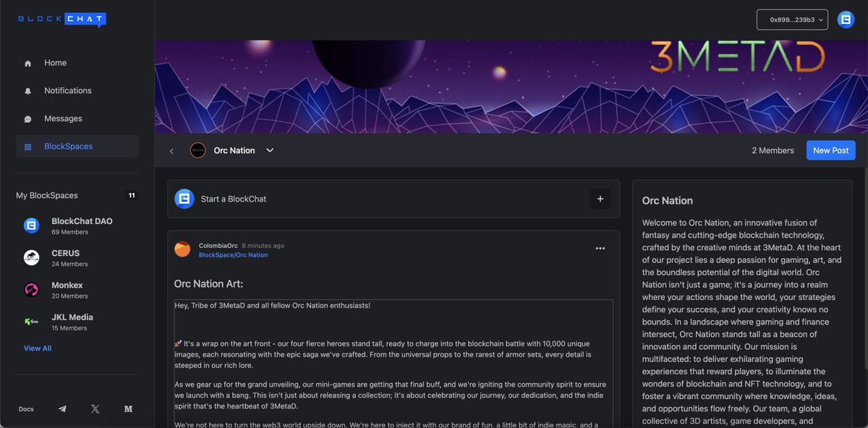Open CERUS space avatar
This screenshot has height=428, width=868.
[x=31, y=257]
